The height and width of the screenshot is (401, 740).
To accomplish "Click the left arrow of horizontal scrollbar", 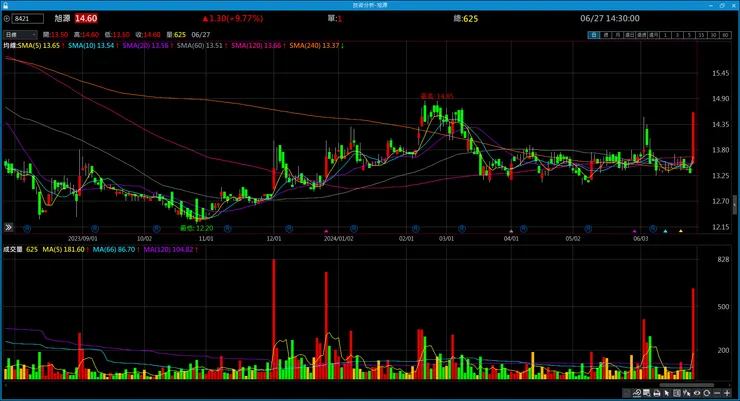I will [5, 385].
